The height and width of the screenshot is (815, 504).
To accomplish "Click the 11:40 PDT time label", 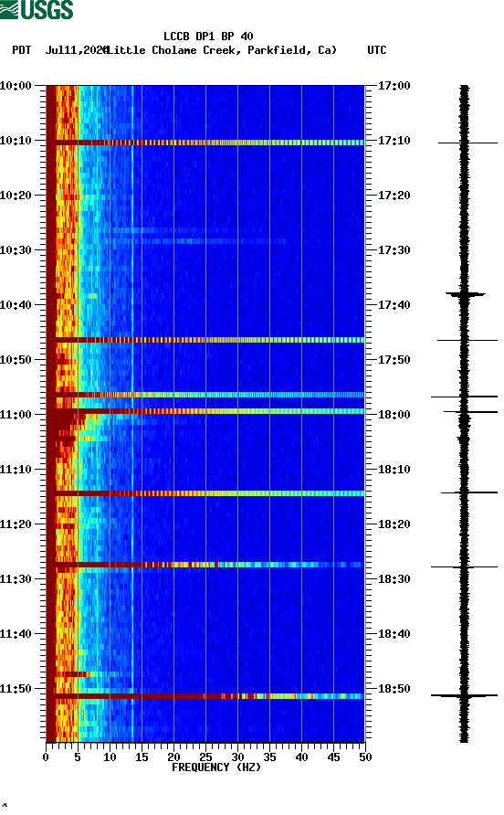I will [x=16, y=634].
